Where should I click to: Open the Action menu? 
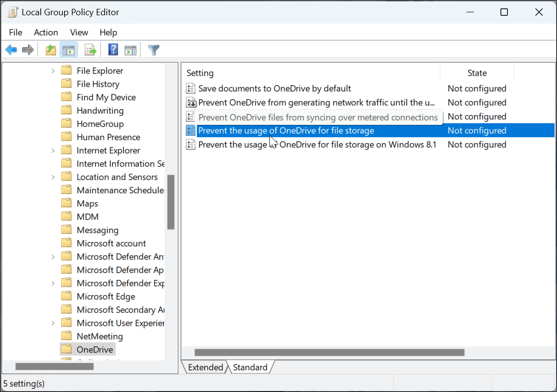click(x=46, y=32)
